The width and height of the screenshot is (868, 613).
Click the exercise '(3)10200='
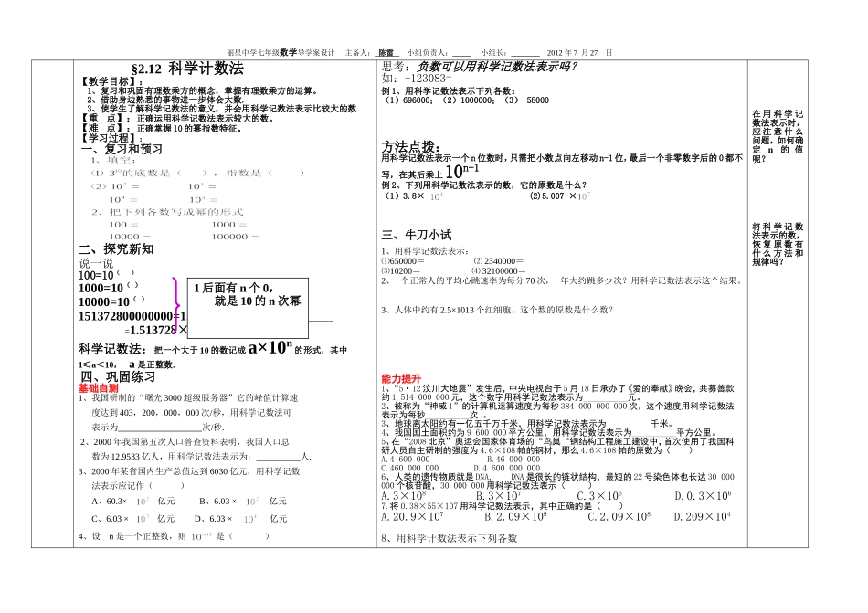tap(400, 271)
